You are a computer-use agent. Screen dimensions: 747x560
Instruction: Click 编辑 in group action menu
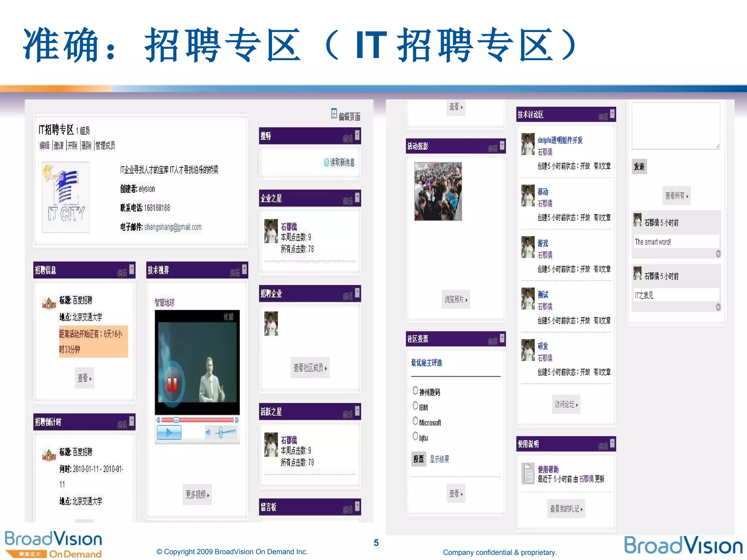[44, 145]
